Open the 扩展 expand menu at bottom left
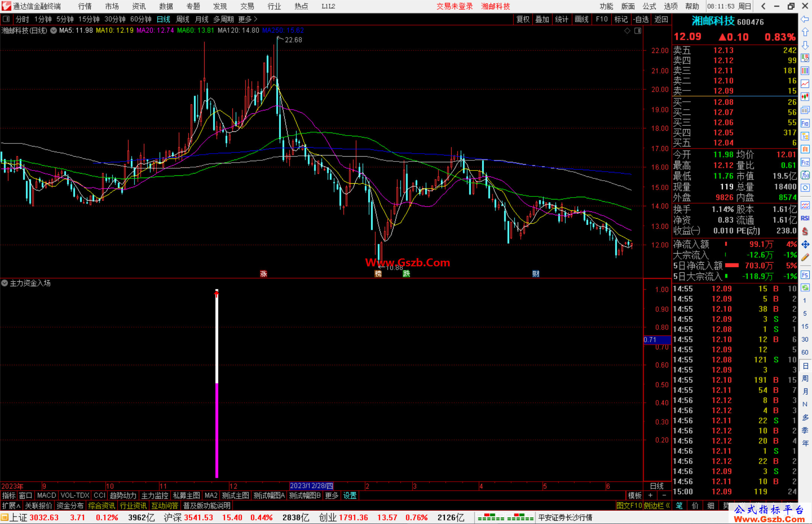Screen dimensions: 812x524 click(11, 506)
